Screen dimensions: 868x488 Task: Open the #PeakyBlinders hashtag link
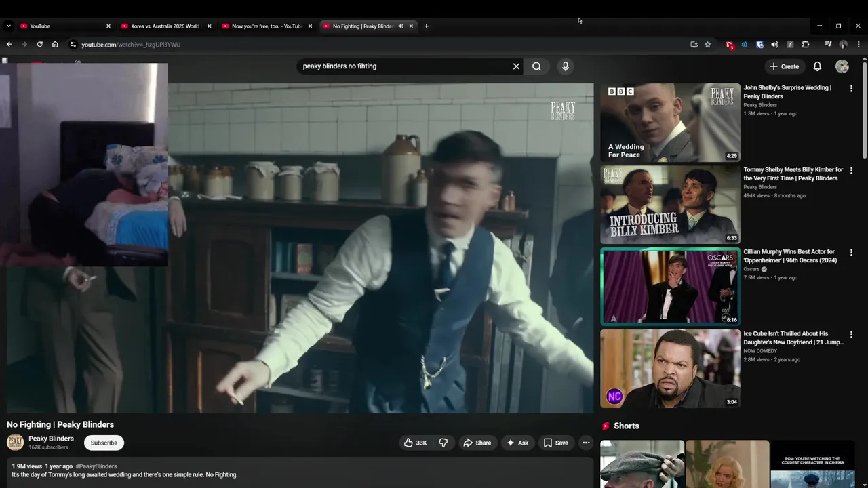pyautogui.click(x=96, y=466)
